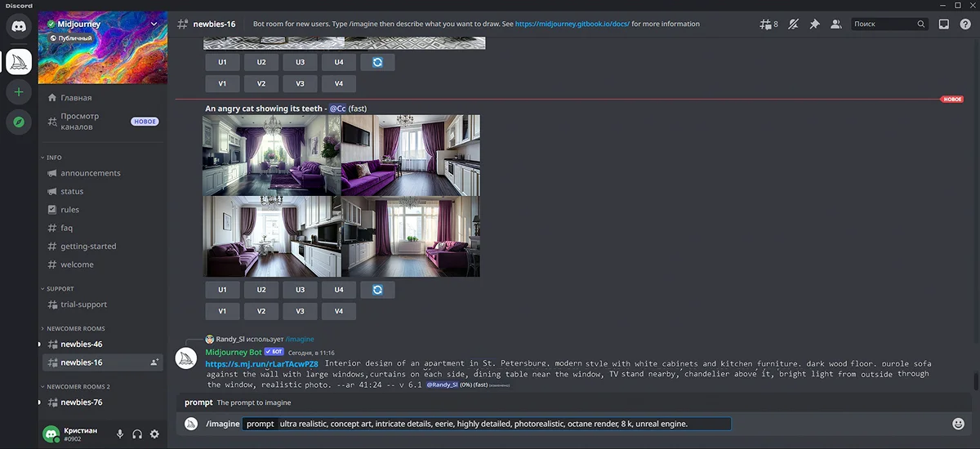980x449 pixels.
Task: Click U1 under the purple apartment images
Action: tap(222, 290)
